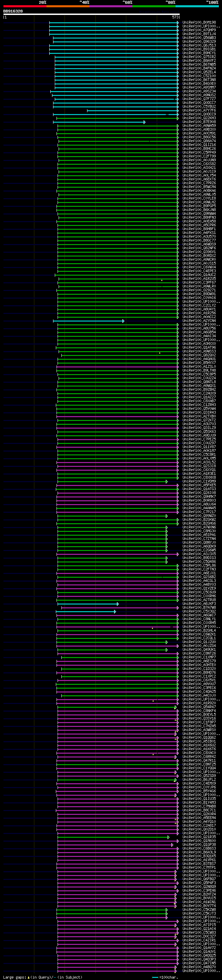Open entry UniRef100_C5Z100

click(x=199, y=76)
